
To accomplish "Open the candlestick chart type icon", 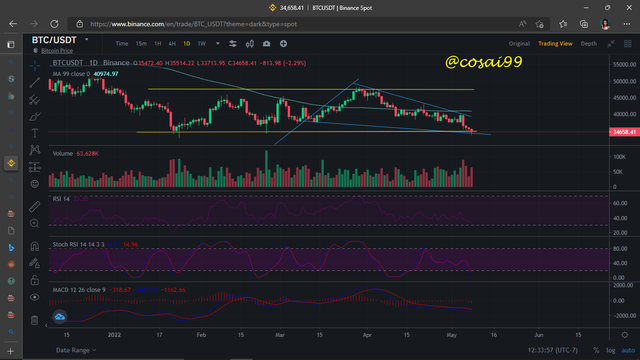I will tap(250, 44).
